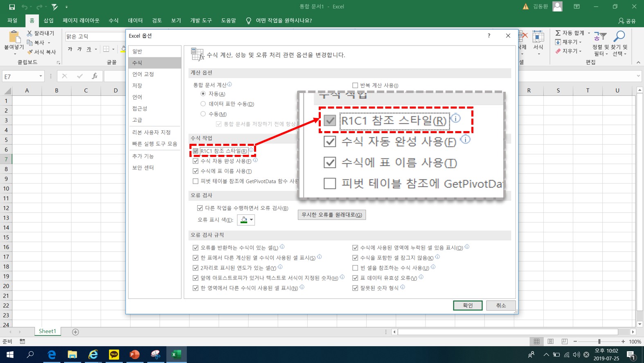
Task: Confirm options with 확인 button
Action: 468,305
